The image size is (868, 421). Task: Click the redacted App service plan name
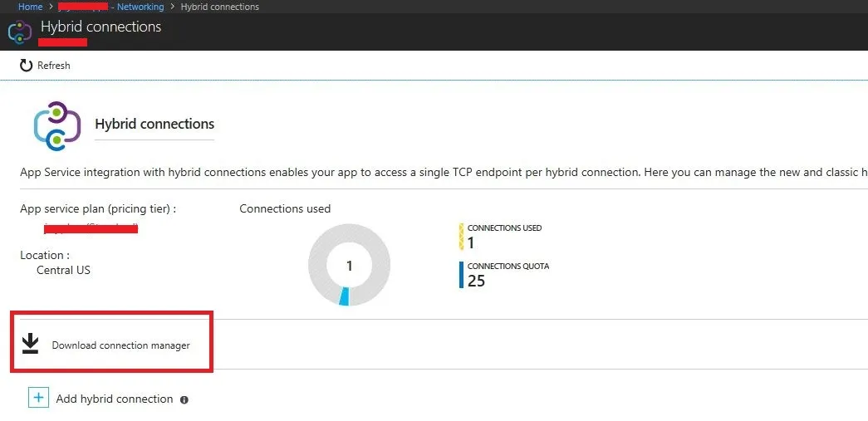point(91,228)
